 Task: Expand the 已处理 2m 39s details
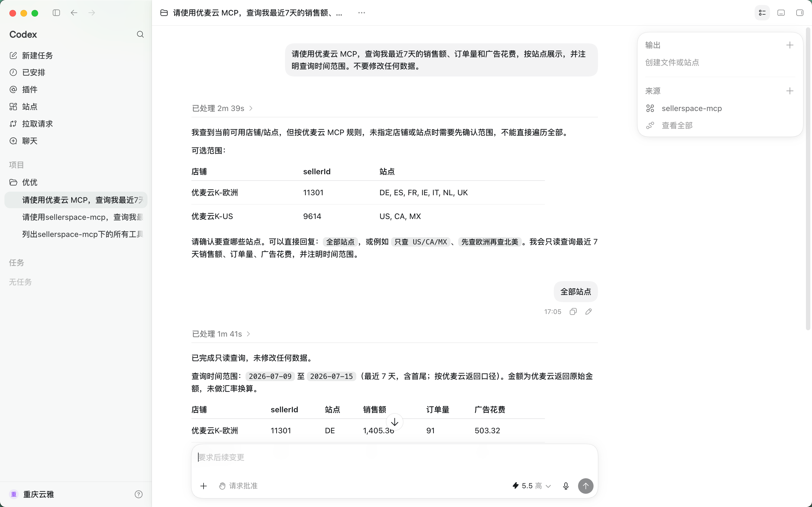coord(222,108)
